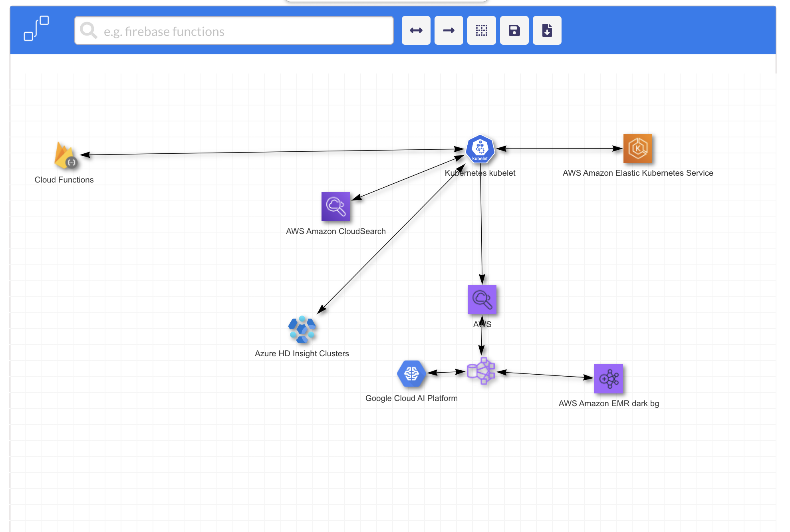790x532 pixels.
Task: Select the Cloud Functions Firebase icon
Action: point(65,156)
